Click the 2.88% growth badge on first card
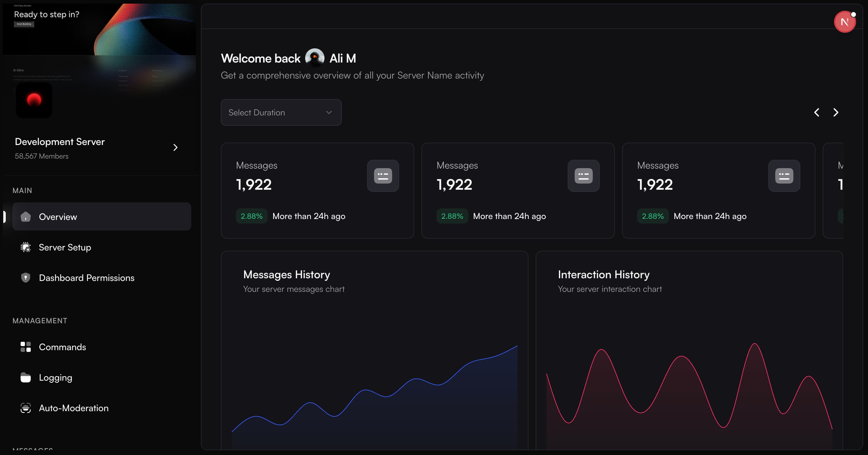This screenshot has height=455, width=868. pyautogui.click(x=251, y=216)
